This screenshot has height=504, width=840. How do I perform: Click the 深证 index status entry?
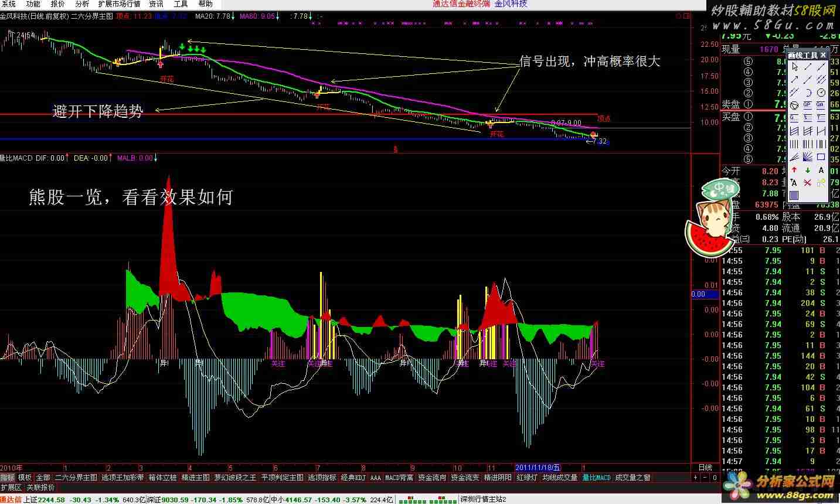pos(208,499)
